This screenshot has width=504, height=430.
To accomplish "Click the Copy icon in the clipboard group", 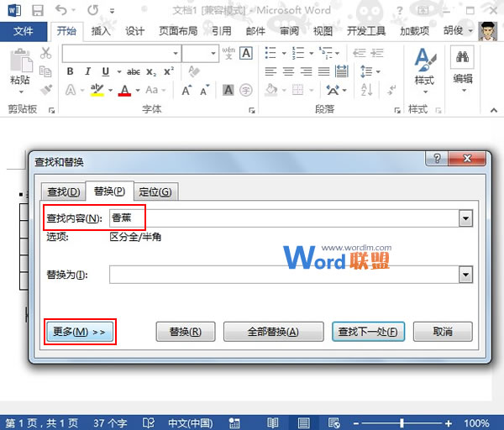I will pos(45,71).
